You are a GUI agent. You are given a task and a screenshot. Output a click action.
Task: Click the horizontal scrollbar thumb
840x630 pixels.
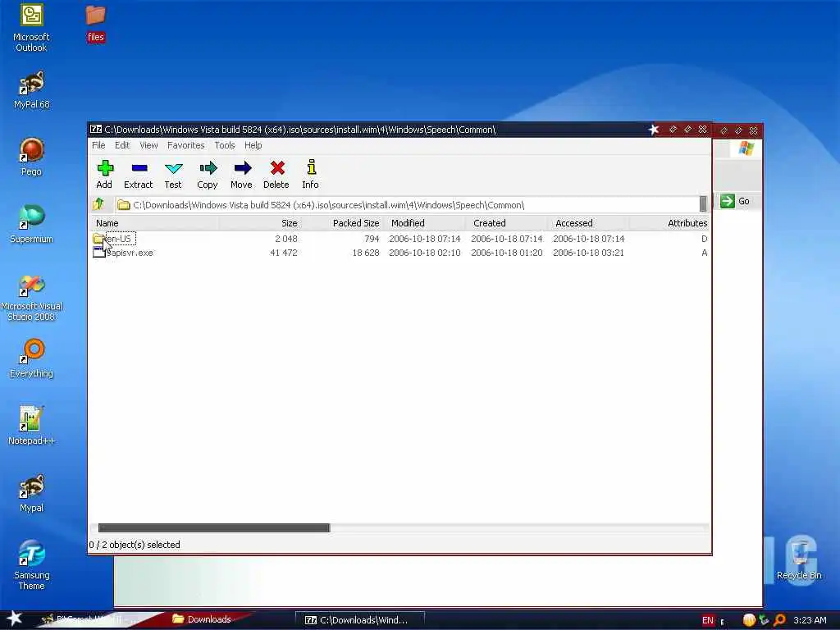[214, 527]
